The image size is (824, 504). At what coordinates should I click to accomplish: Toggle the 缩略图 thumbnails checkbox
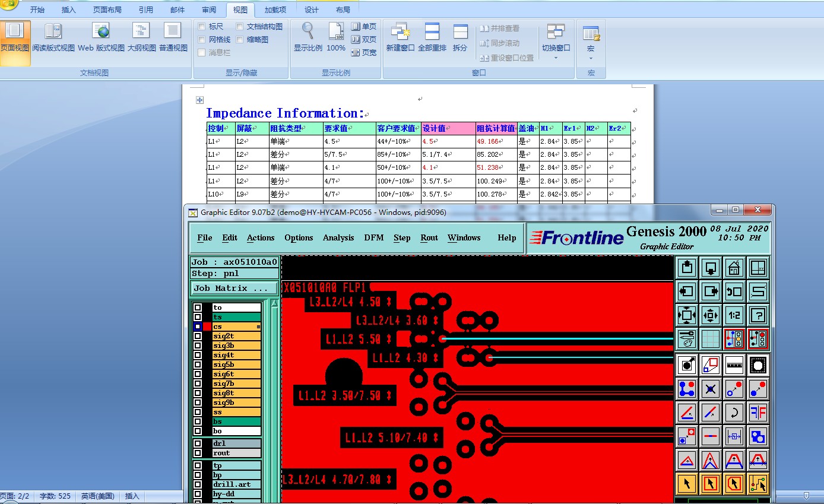coord(240,40)
